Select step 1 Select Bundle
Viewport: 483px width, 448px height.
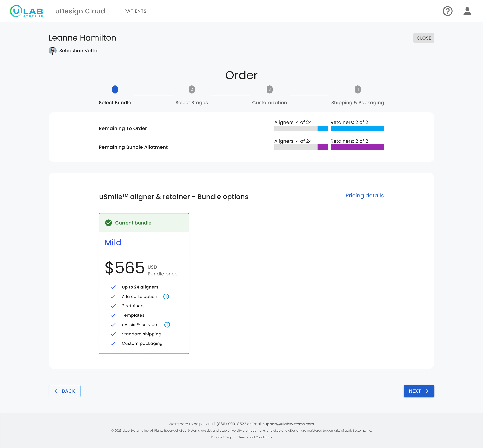(x=115, y=96)
